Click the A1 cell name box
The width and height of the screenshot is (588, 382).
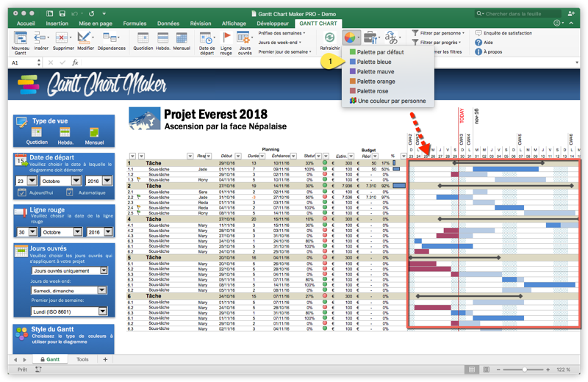(x=26, y=62)
